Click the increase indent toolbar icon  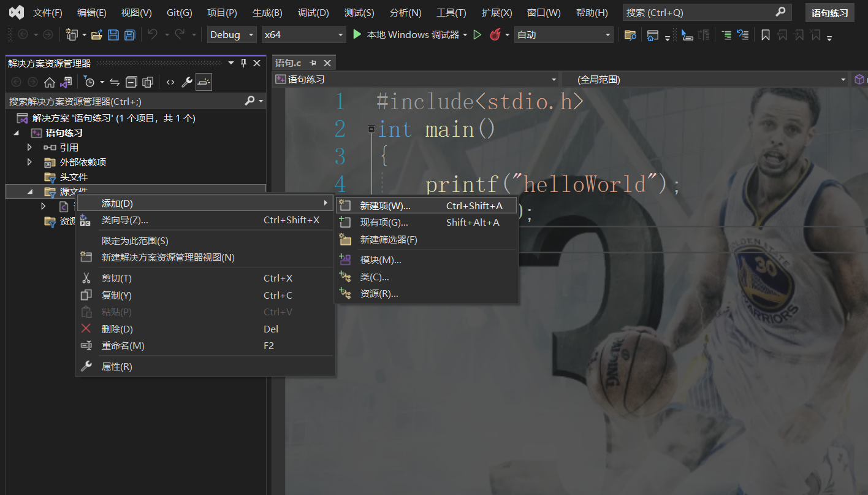tap(726, 35)
